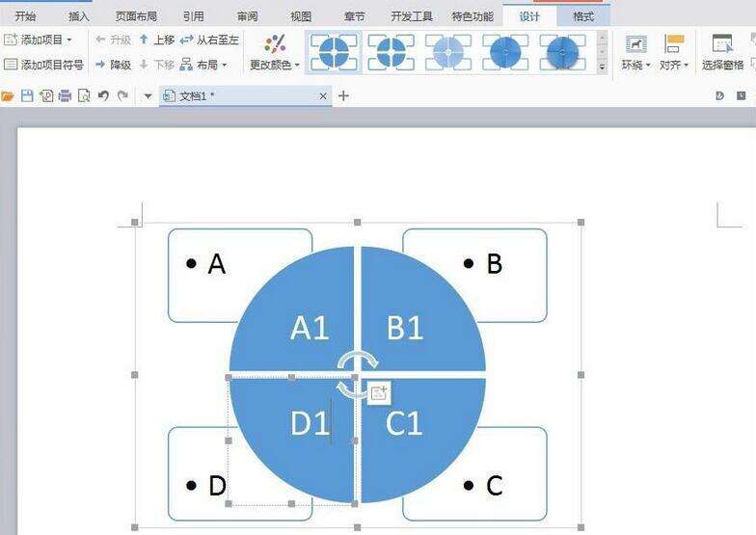Expand the quick access toolbar dropdown arrow
The width and height of the screenshot is (756, 535).
tap(148, 96)
